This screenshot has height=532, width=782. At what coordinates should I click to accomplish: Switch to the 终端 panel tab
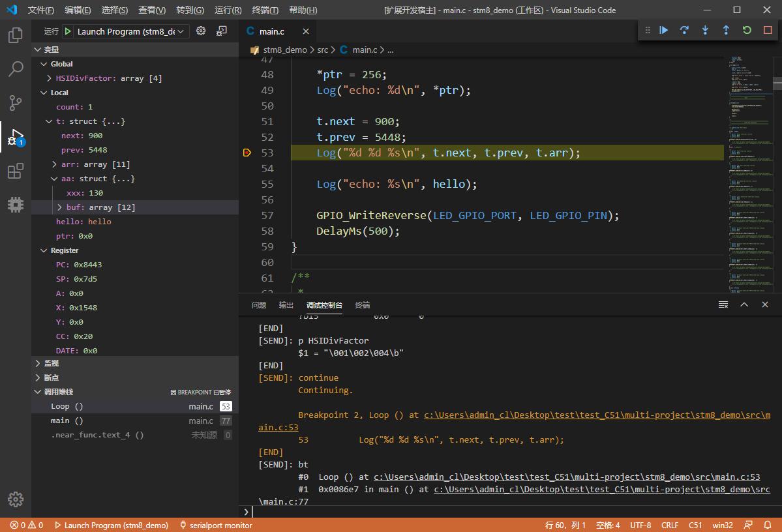pos(363,305)
